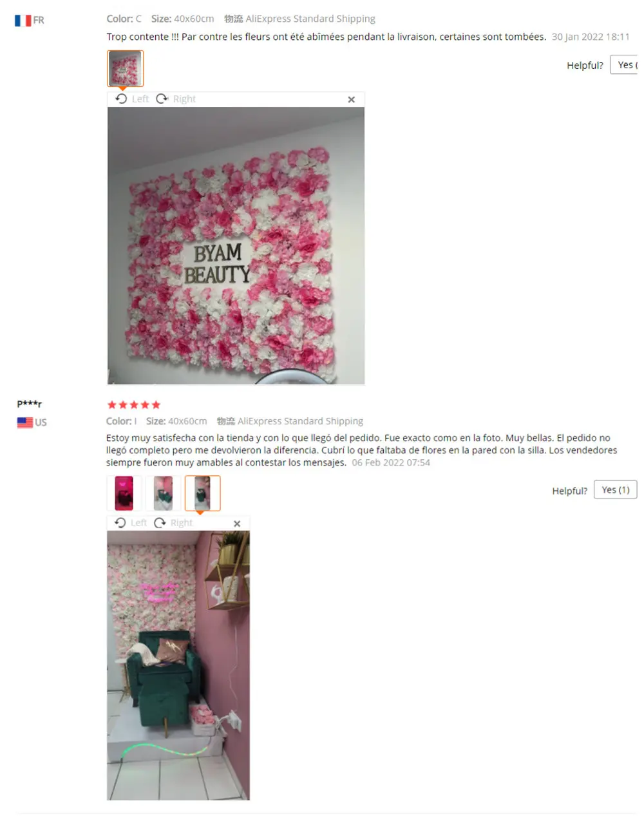644x823 pixels.
Task: Click the Left rotate label in first viewer
Action: click(140, 99)
